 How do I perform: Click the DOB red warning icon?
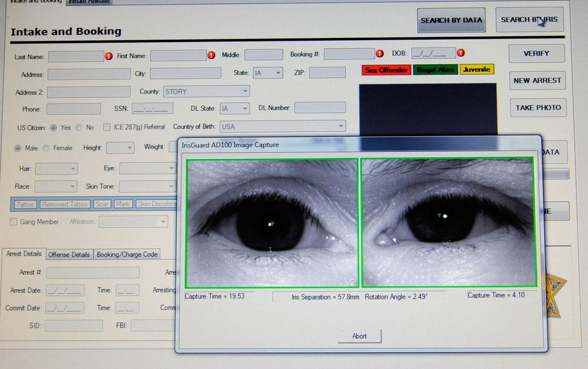pos(461,52)
